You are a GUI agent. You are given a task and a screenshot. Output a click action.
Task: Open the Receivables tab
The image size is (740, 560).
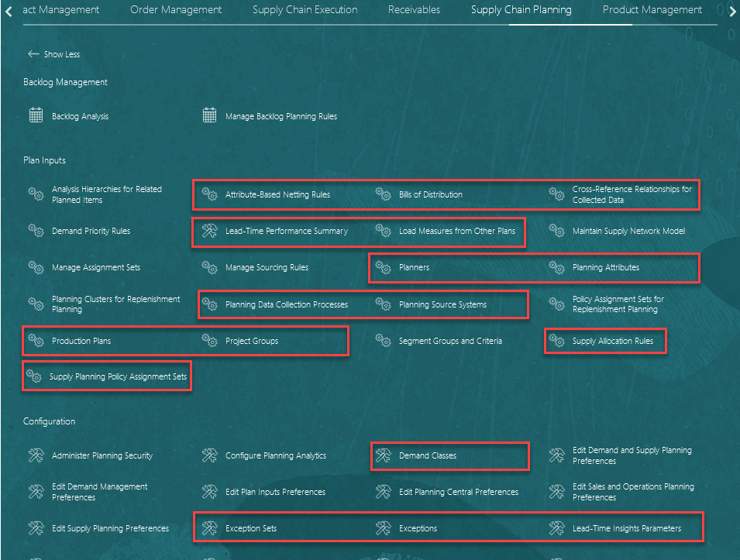(x=414, y=9)
